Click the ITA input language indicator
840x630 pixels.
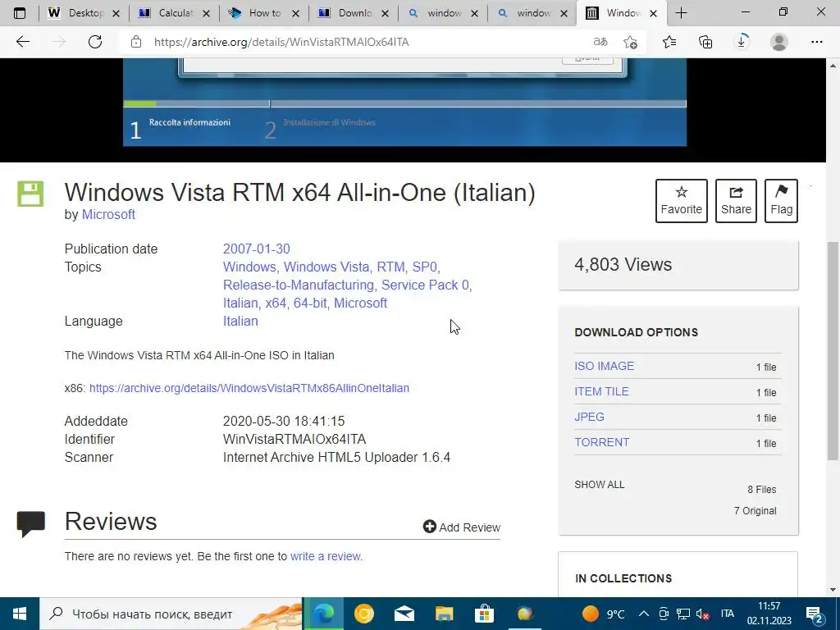pyautogui.click(x=727, y=614)
